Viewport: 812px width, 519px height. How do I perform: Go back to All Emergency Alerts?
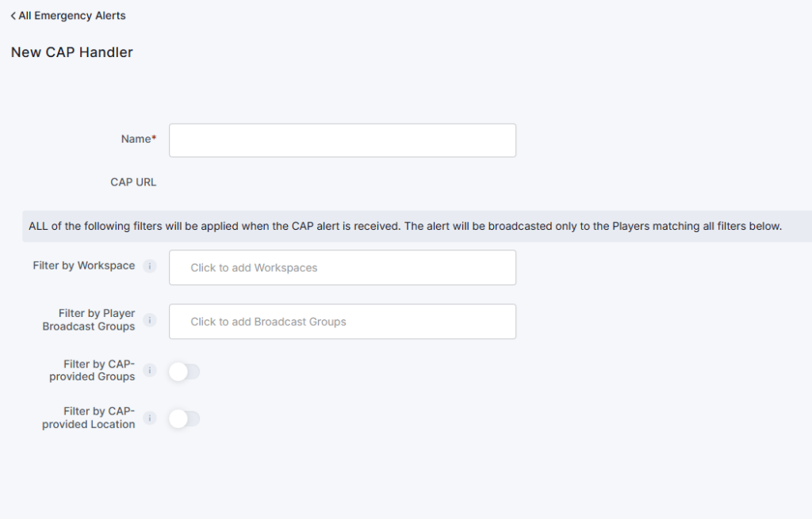[x=71, y=16]
